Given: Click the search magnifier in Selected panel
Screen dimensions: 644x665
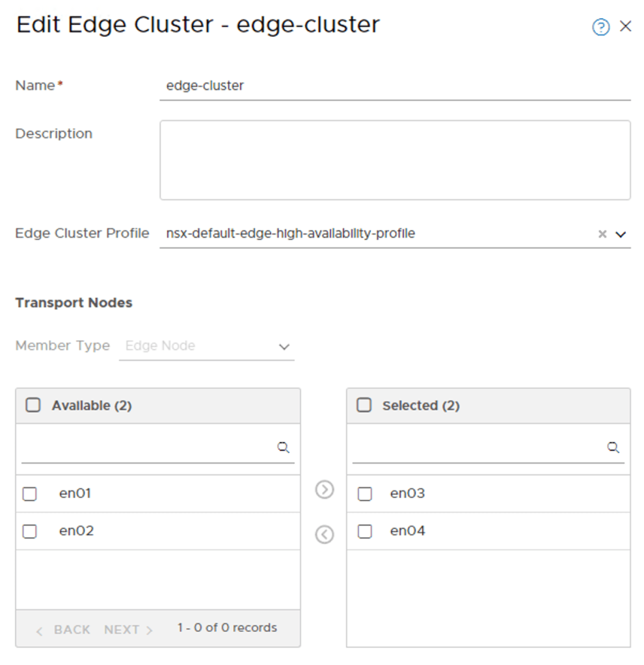Looking at the screenshot, I should click(x=613, y=447).
